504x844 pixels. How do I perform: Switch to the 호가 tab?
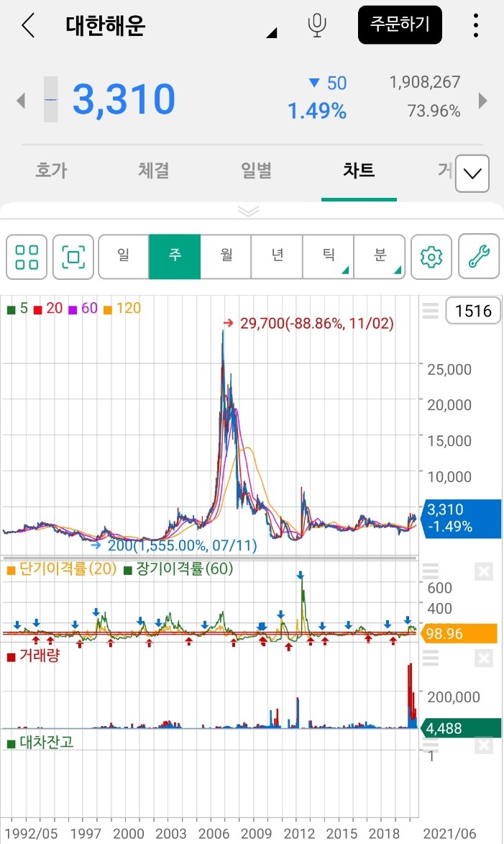(52, 171)
